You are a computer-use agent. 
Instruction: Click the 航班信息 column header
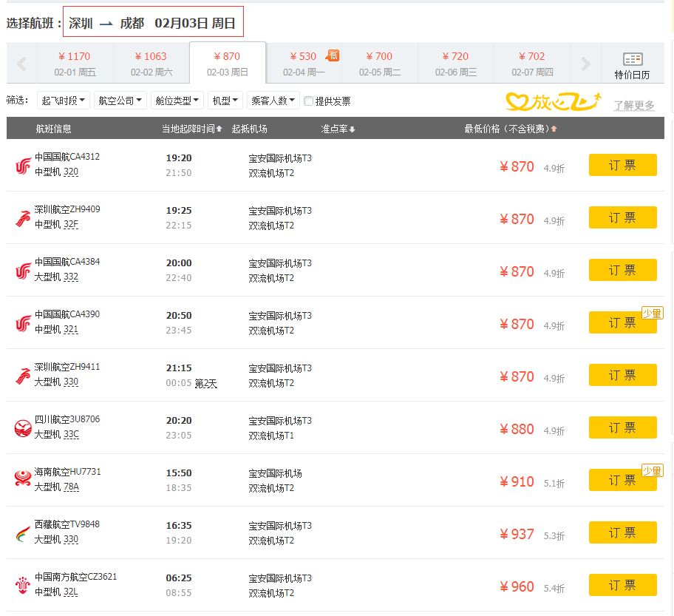click(54, 129)
